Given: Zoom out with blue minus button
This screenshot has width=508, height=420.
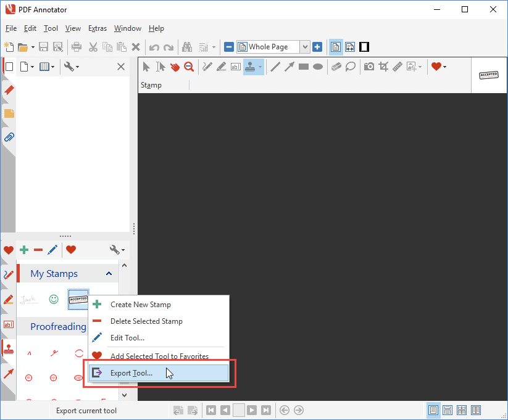Looking at the screenshot, I should coord(229,47).
